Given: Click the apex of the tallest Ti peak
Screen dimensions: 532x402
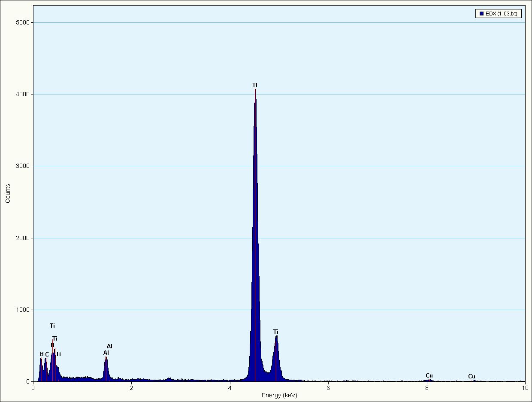Looking at the screenshot, I should (x=255, y=90).
